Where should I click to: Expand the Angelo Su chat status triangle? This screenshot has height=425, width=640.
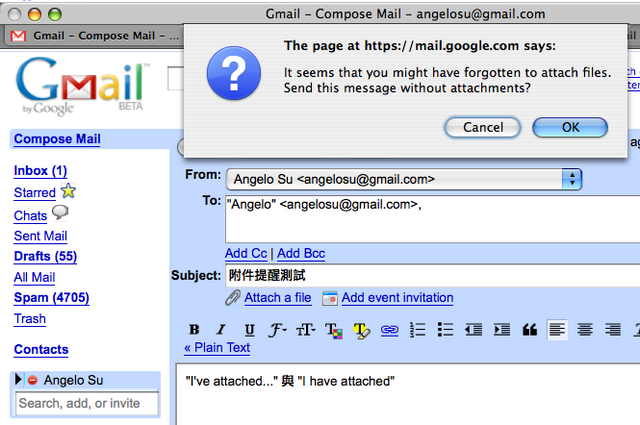[x=18, y=379]
